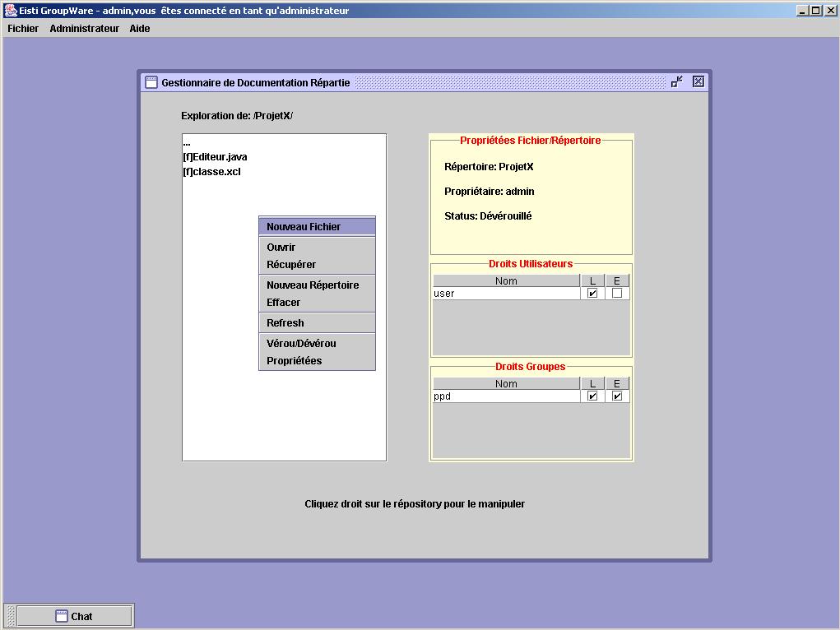Iconify the Gestionnaire de Documentation window

[676, 81]
